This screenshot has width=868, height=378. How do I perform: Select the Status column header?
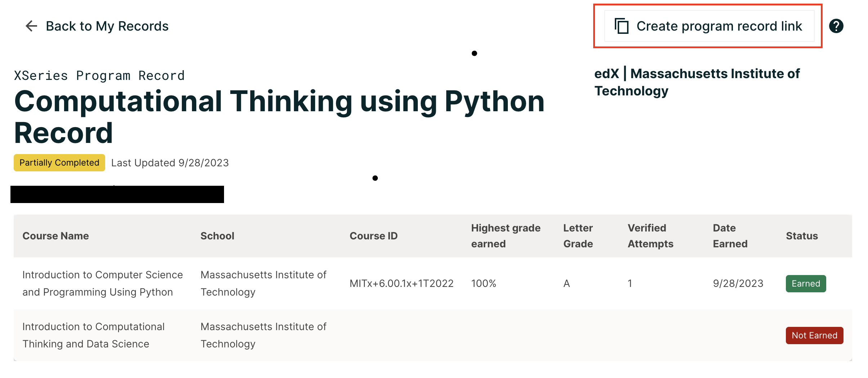click(801, 236)
